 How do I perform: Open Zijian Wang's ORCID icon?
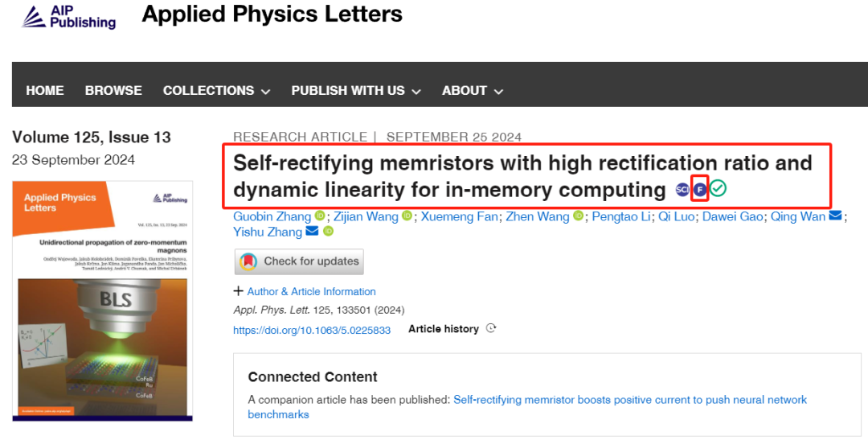click(x=407, y=216)
